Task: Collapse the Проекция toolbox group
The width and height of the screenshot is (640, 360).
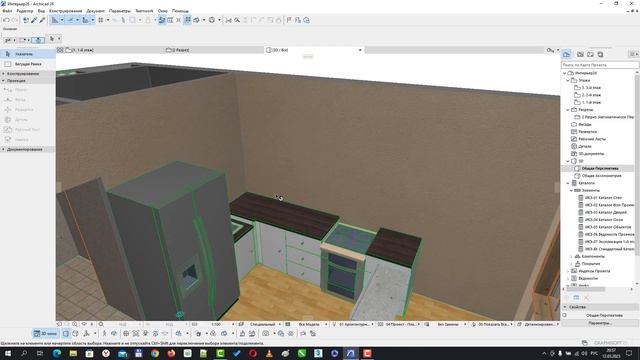Action: 28,81
